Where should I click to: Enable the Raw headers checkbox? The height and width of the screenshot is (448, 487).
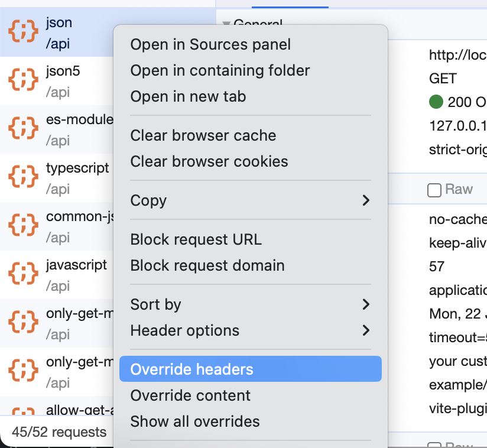coord(434,189)
